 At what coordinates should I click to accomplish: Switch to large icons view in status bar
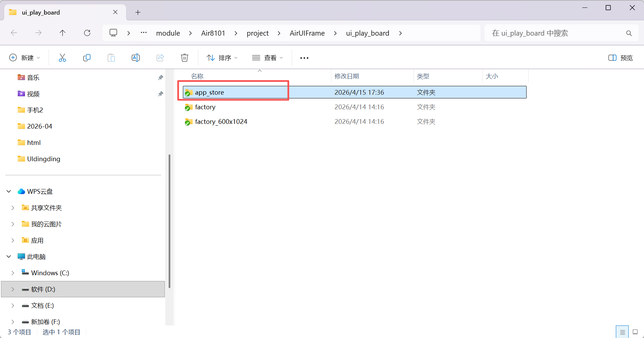tap(635, 332)
